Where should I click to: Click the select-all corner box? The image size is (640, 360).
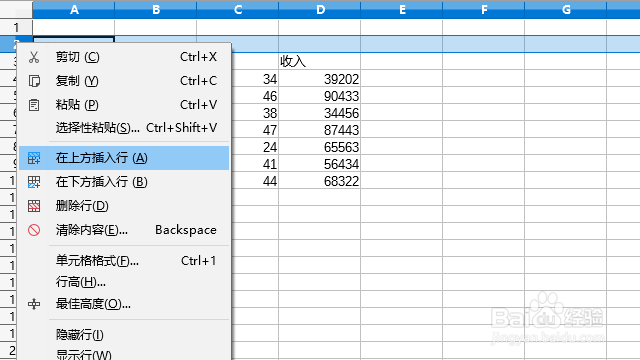(x=16, y=9)
